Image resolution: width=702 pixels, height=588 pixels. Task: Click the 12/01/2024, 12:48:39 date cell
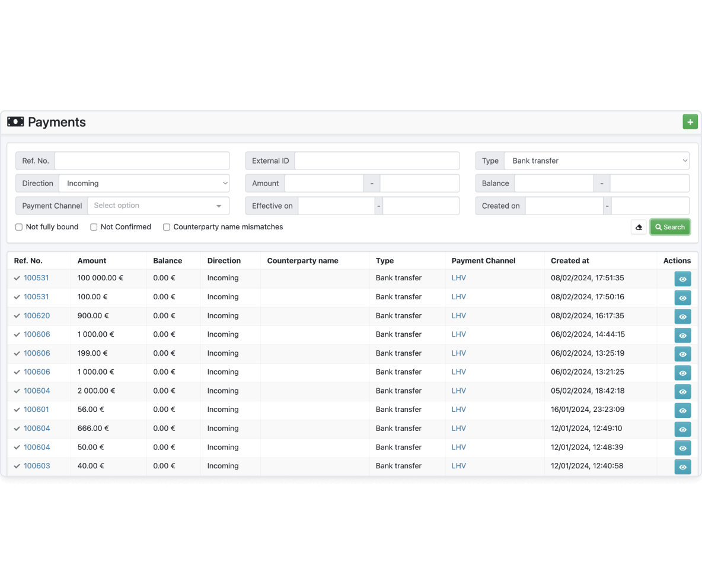click(587, 447)
